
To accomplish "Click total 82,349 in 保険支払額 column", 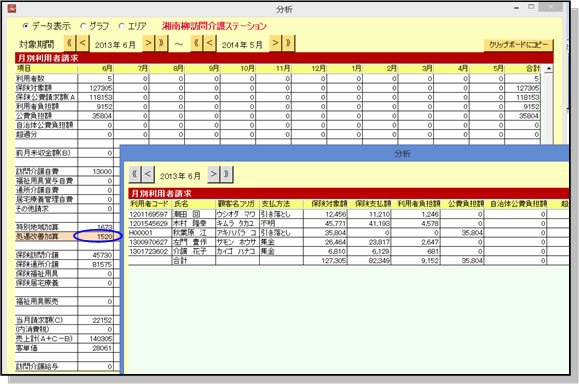I will pyautogui.click(x=369, y=261).
